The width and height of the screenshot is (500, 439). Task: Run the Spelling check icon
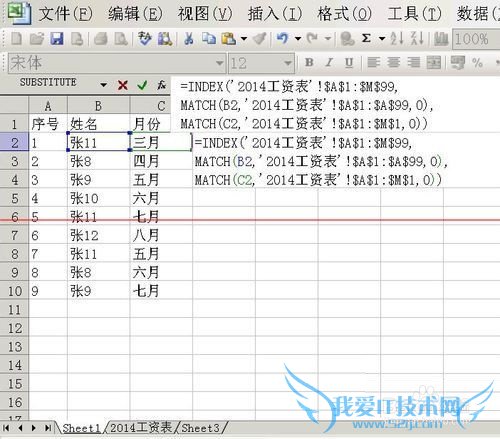(145, 39)
